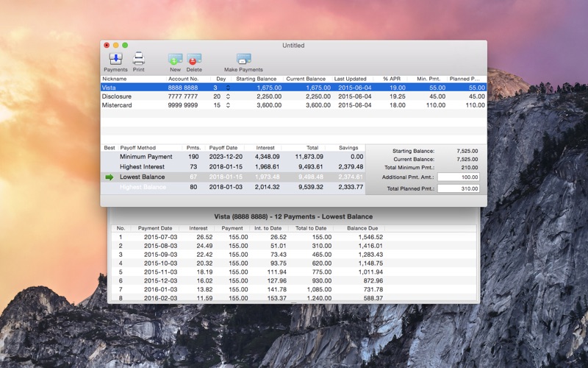Click the Print icon in the toolbar

[138, 60]
